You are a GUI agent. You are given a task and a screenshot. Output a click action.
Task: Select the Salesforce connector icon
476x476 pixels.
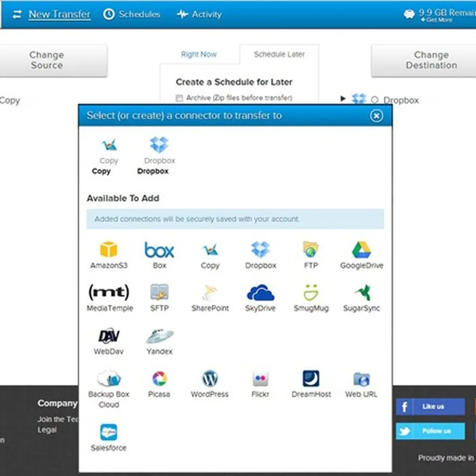[x=109, y=432]
